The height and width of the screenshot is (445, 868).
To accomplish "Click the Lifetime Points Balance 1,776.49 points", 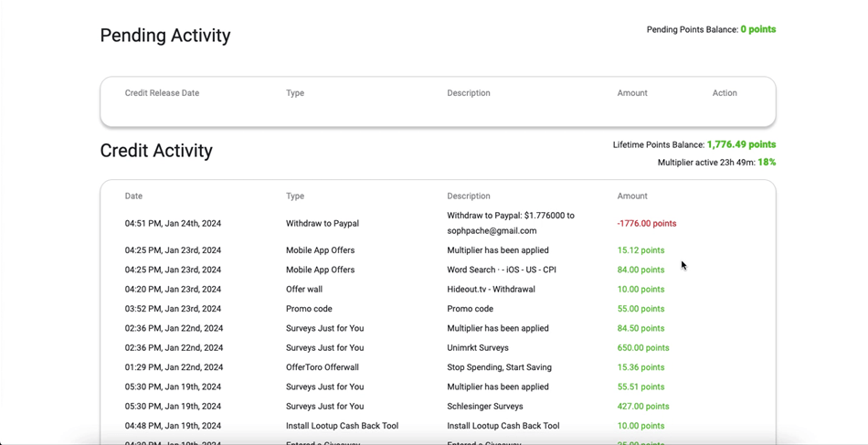I will 741,144.
